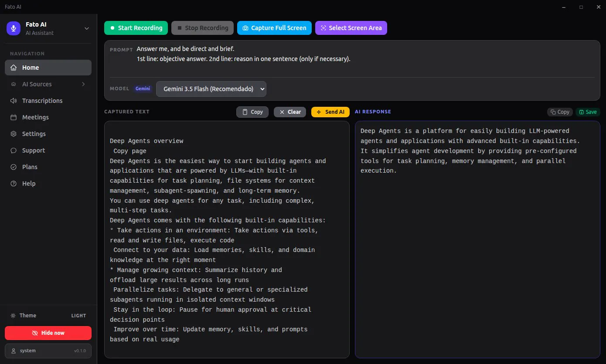
Task: Click the clipboard icon on captured text Copy
Action: (x=245, y=112)
